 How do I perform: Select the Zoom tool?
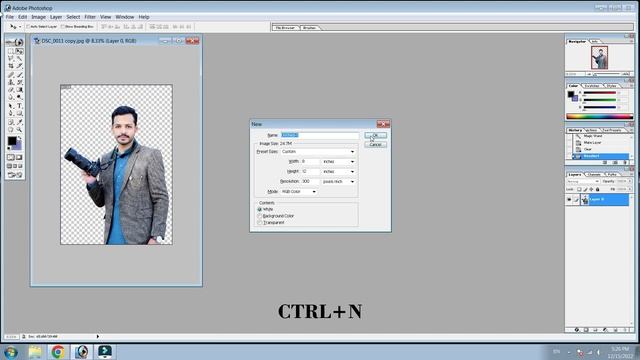(19, 129)
